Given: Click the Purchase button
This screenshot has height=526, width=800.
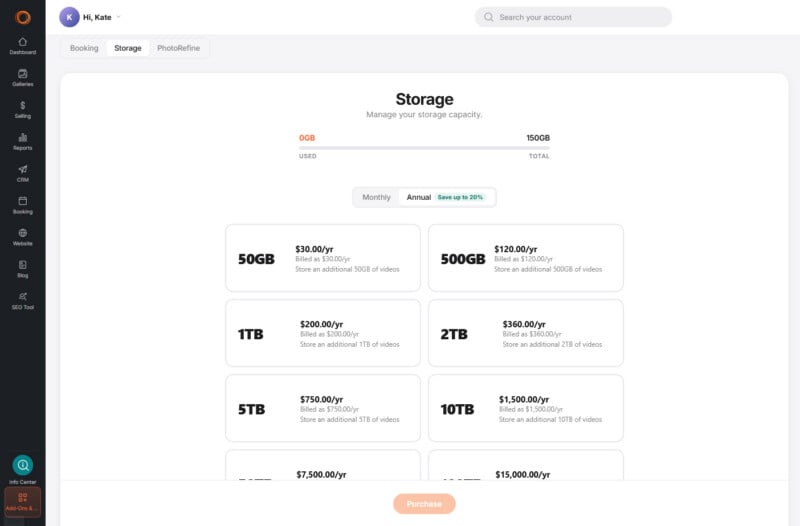Looking at the screenshot, I should [424, 504].
